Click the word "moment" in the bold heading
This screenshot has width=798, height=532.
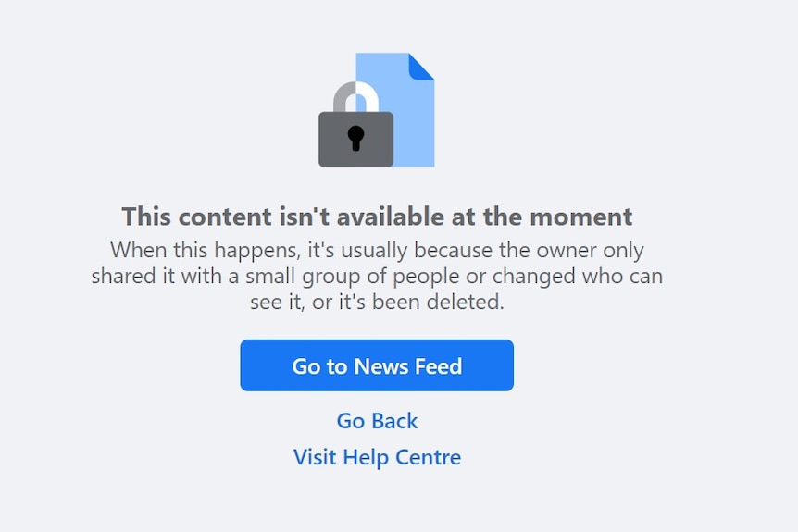[581, 217]
